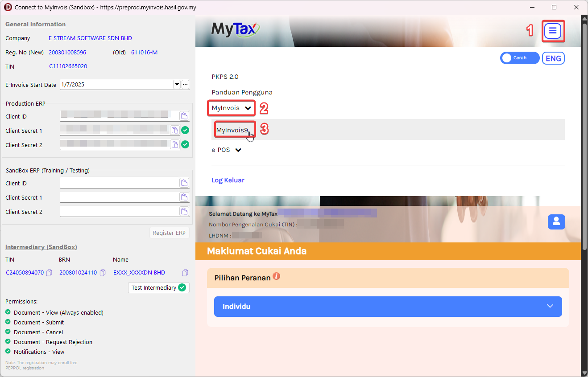Click the user profile icon
The width and height of the screenshot is (588, 377).
click(x=556, y=221)
